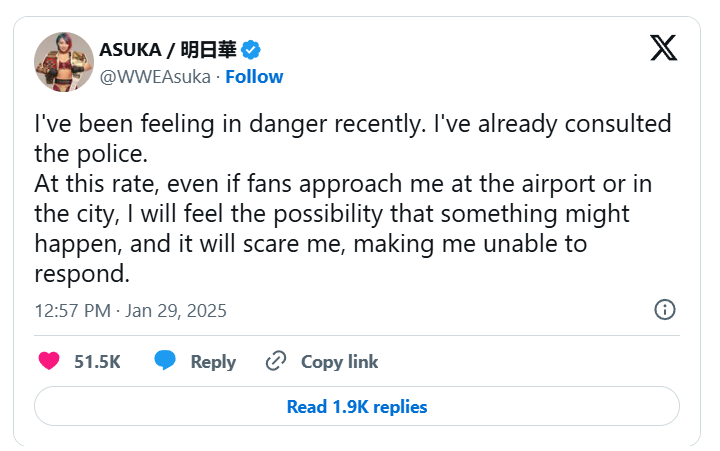Click the 51.5K like count

[x=97, y=362]
